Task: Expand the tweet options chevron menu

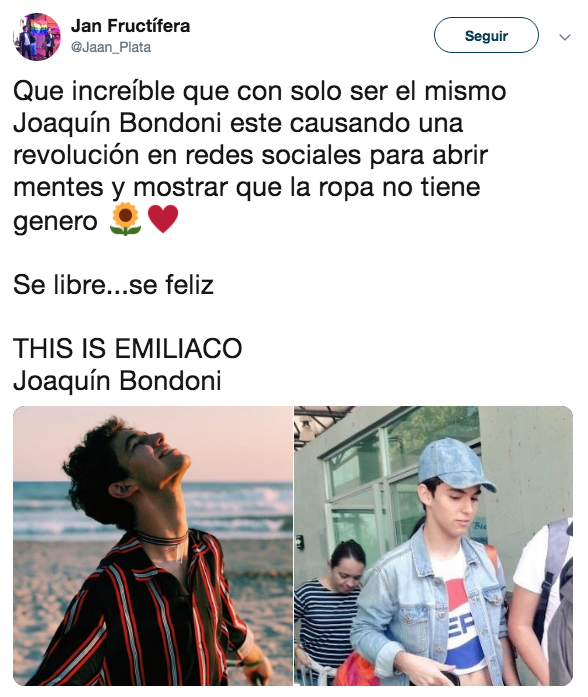Action: pyautogui.click(x=565, y=37)
